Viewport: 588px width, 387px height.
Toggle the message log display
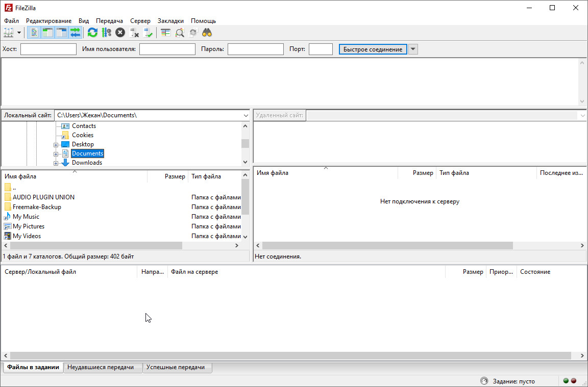tap(34, 33)
